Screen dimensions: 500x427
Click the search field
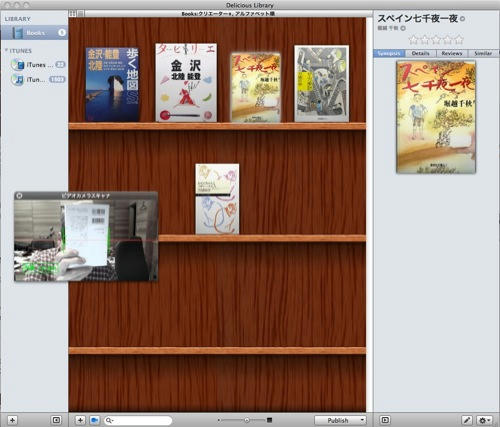coord(138,420)
